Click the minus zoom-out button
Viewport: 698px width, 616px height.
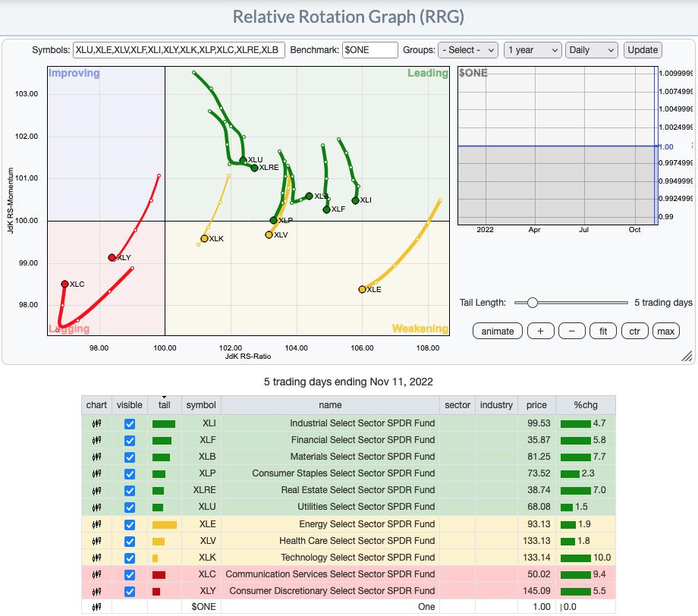pos(571,331)
